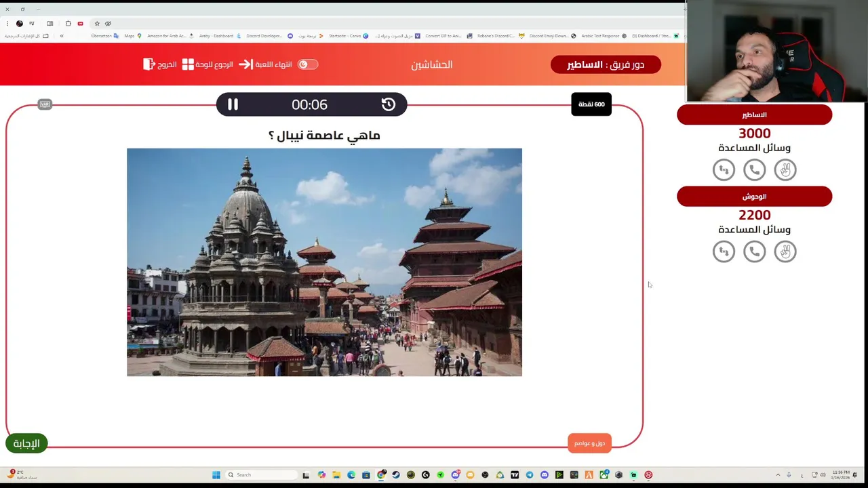Viewport: 868px width, 488px height.
Task: Click the 600 نقطة points badge
Action: click(591, 104)
